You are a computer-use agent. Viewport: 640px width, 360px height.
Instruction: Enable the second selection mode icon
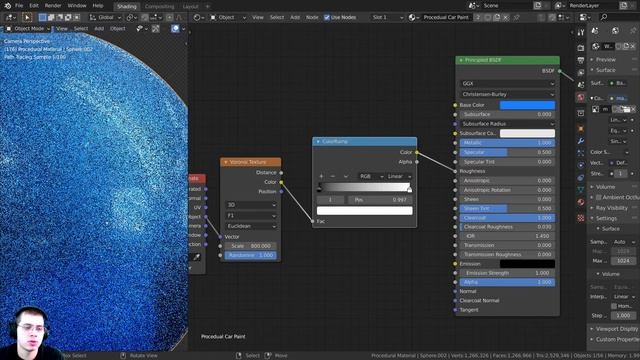pos(51,18)
